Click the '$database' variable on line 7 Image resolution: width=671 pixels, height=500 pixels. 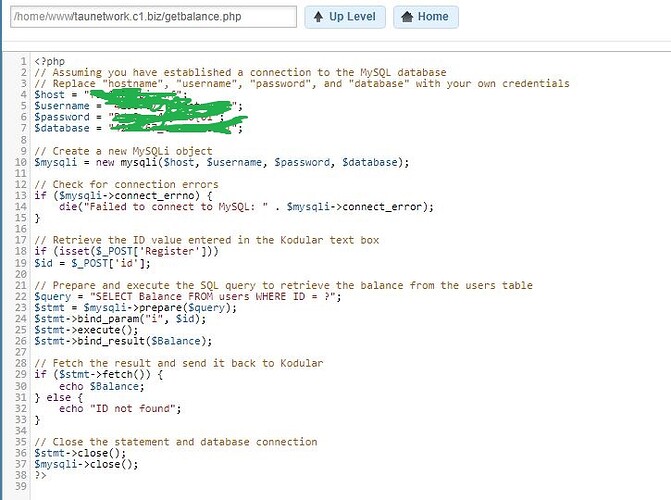tap(62, 128)
